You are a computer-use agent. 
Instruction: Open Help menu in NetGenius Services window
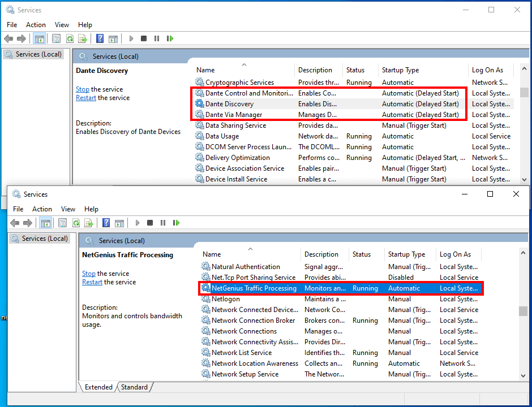point(91,209)
